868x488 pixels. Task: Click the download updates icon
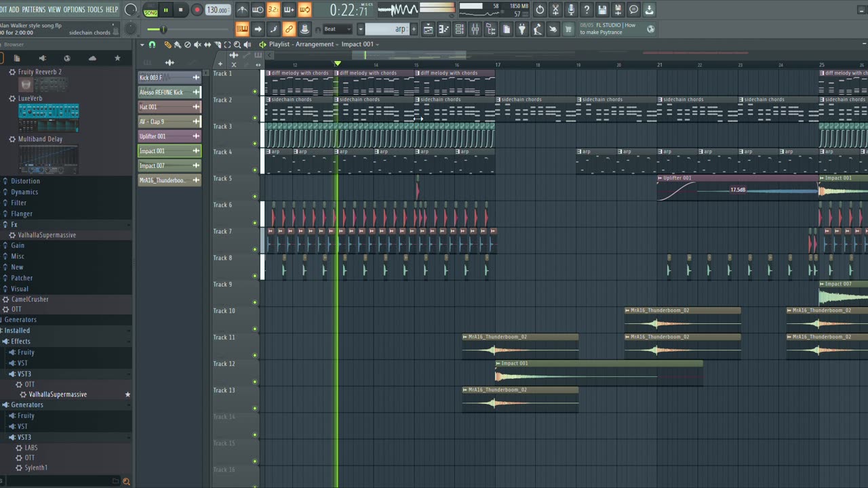649,9
